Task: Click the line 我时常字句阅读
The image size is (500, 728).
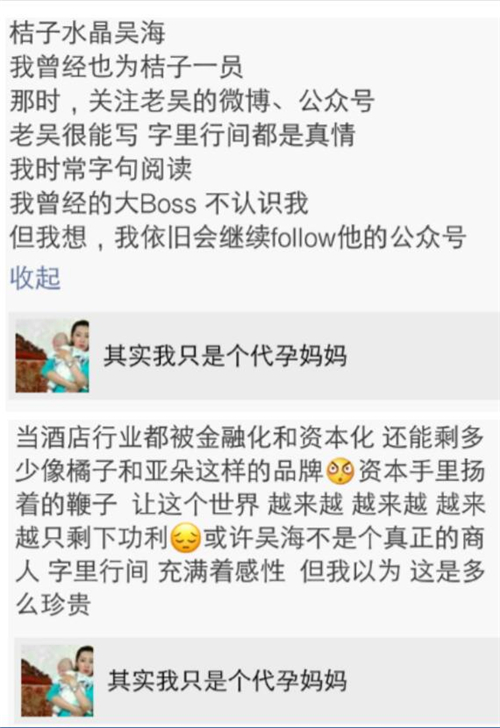Action: tap(101, 169)
